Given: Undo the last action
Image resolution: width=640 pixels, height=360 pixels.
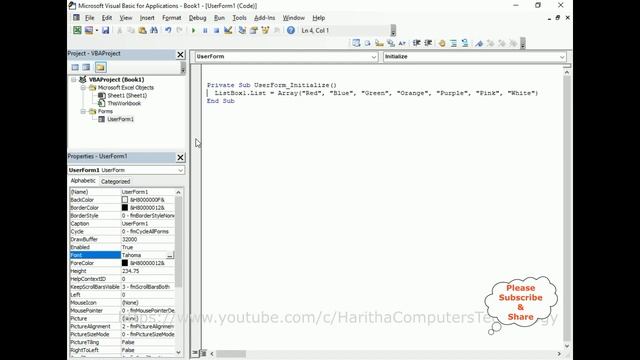Looking at the screenshot, I should (168, 30).
